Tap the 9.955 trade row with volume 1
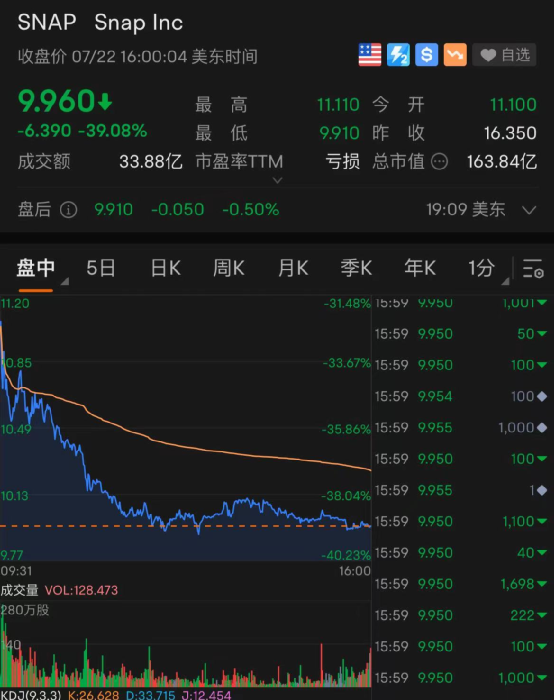The image size is (554, 700). point(462,490)
